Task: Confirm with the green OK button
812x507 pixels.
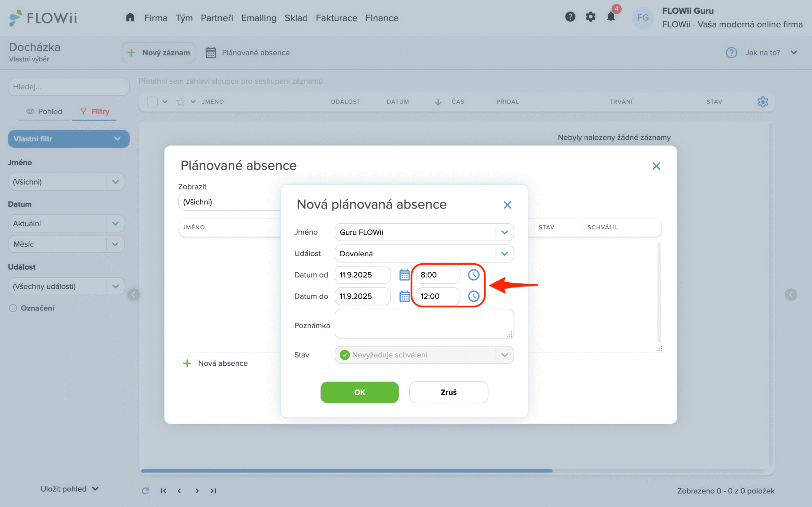Action: pyautogui.click(x=359, y=392)
